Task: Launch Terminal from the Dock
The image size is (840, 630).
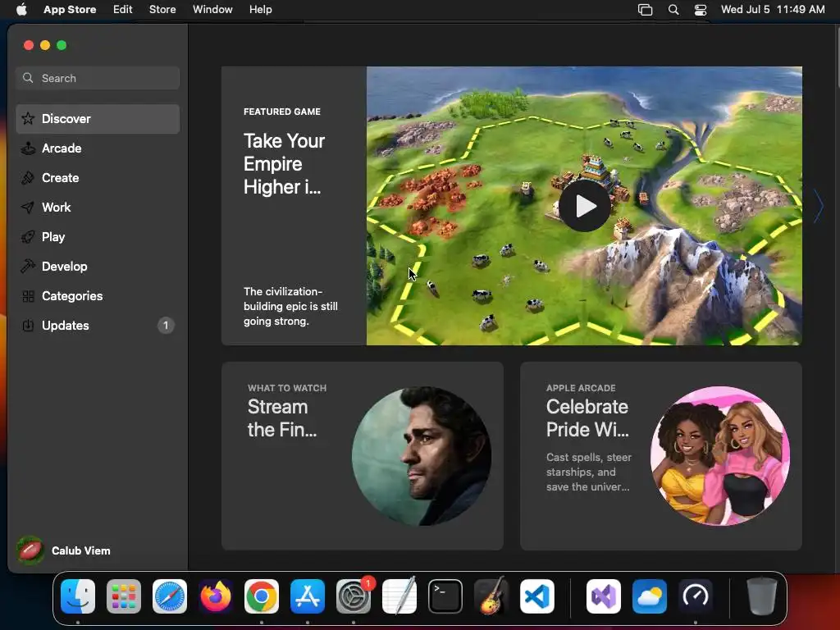Action: 445,596
